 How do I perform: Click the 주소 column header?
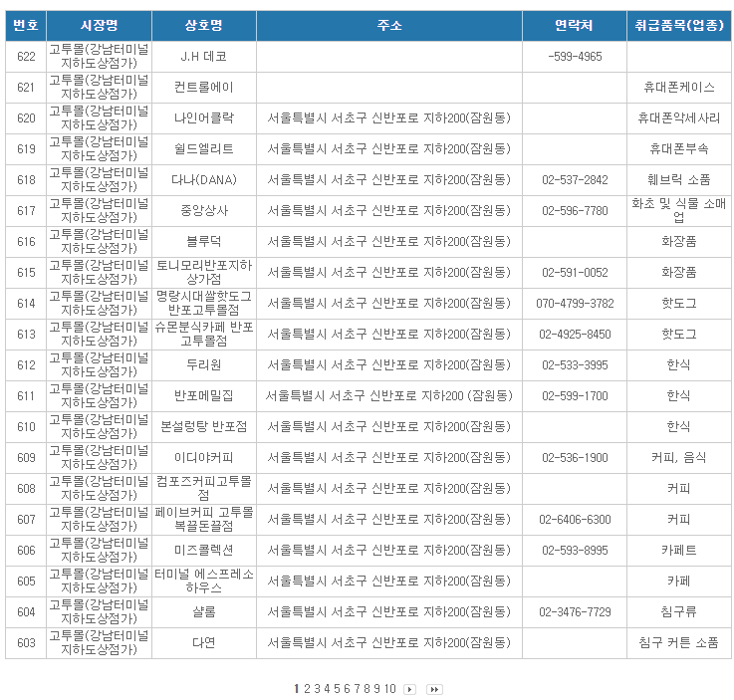389,25
